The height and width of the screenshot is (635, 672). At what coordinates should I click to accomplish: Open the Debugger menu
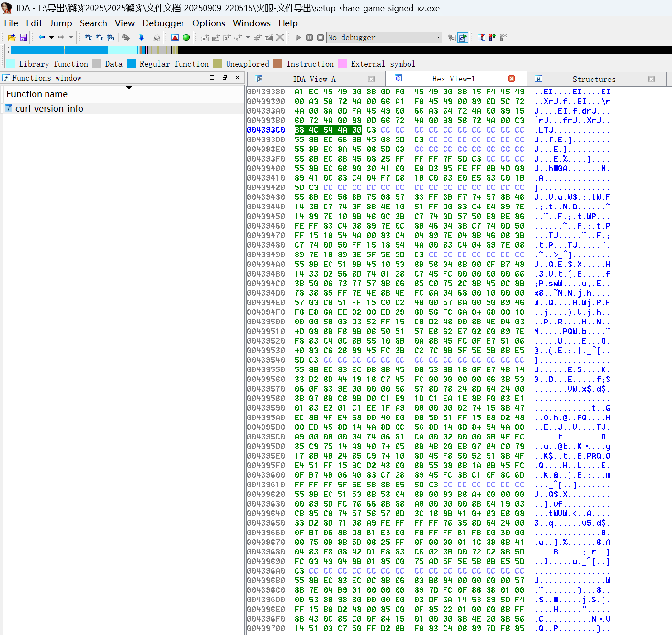click(163, 23)
